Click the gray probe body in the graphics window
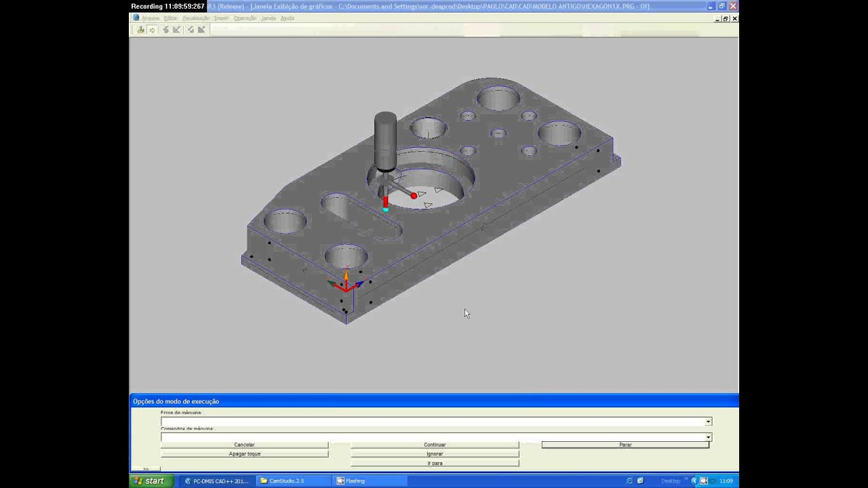Screen dimensions: 868x488 point(385,141)
